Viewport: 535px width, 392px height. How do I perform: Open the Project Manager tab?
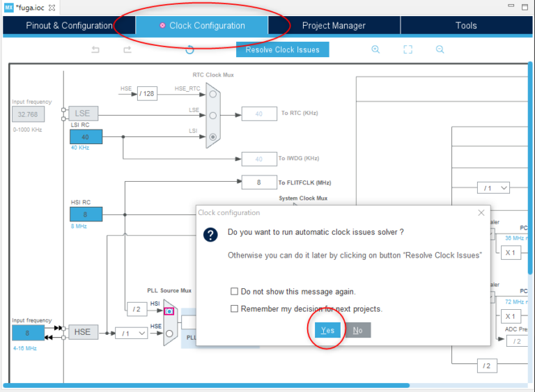click(x=334, y=26)
